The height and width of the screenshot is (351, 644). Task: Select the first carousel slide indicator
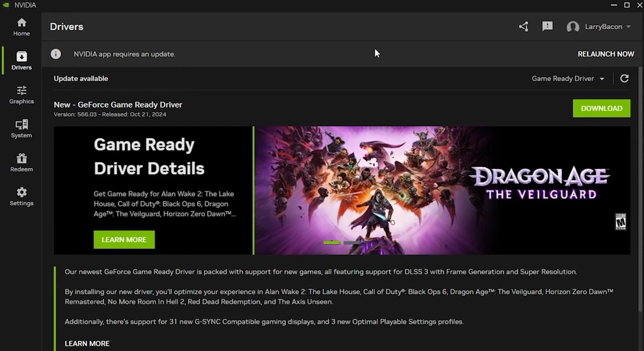(x=332, y=243)
